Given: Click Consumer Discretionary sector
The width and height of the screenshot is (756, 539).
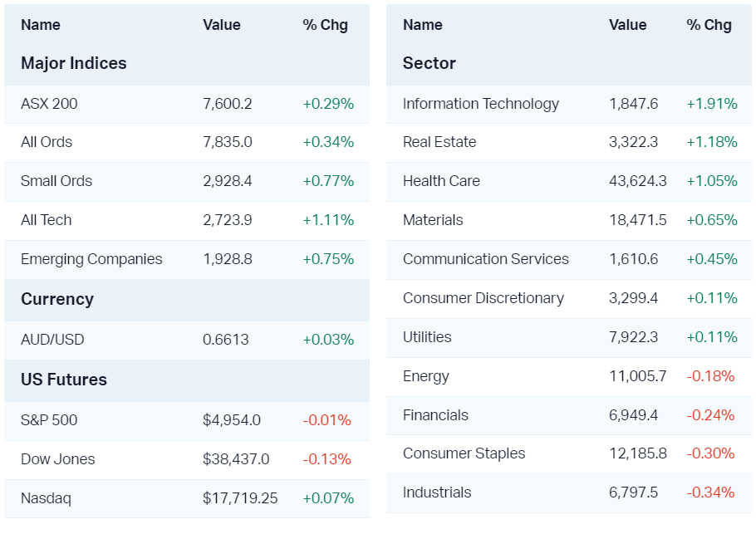Looking at the screenshot, I should click(x=484, y=298).
